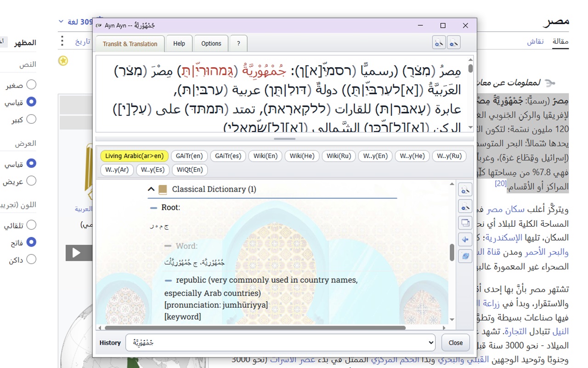
Task: Collapse the Root entry
Action: pyautogui.click(x=153, y=208)
